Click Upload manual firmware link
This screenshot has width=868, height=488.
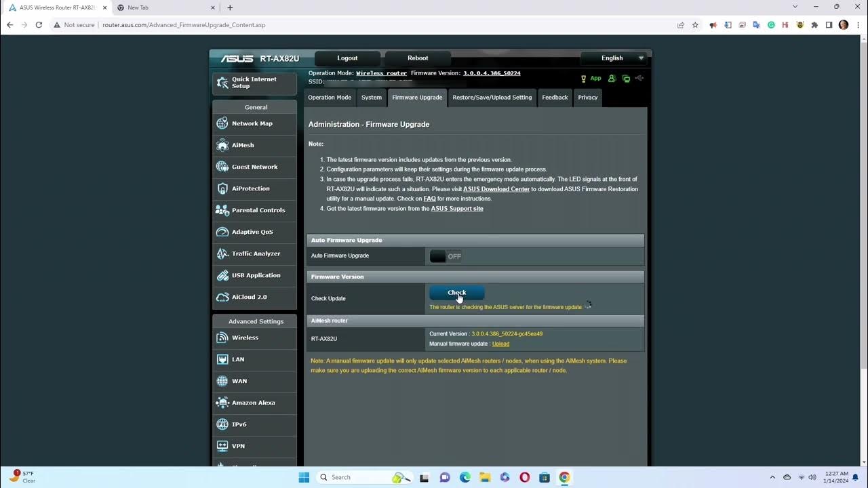[500, 344]
